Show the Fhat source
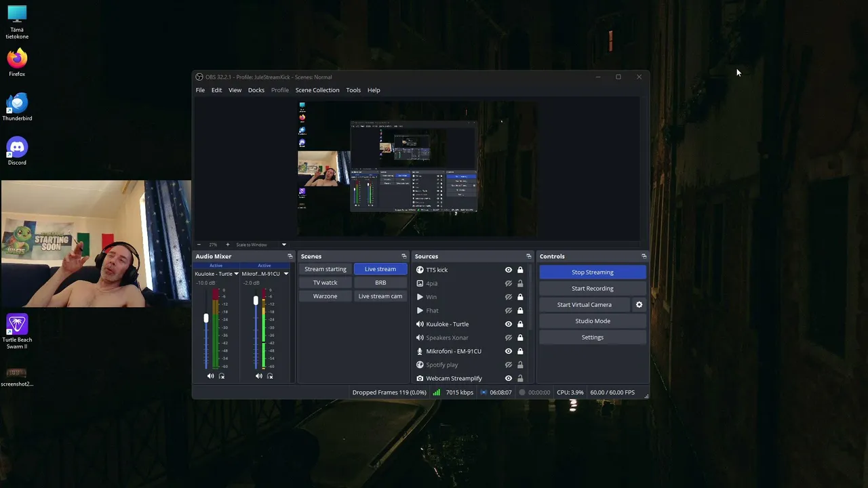868x488 pixels. point(508,310)
